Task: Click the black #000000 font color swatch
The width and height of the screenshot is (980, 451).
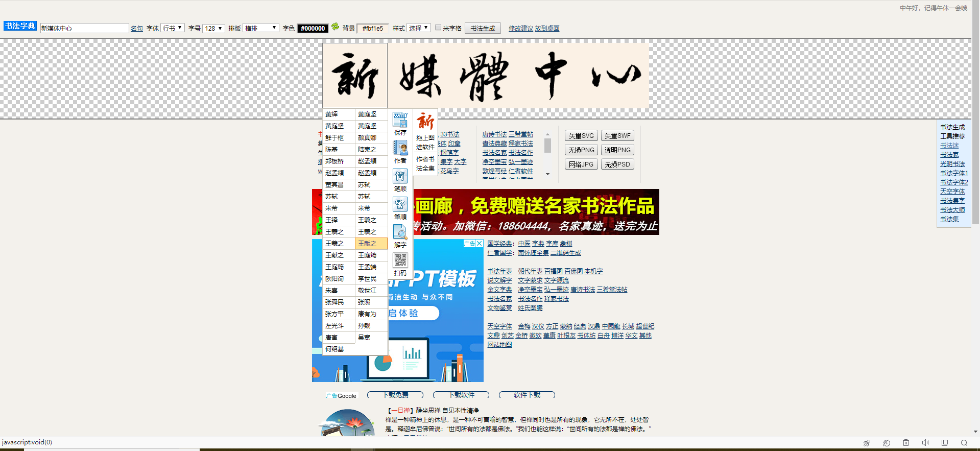Action: click(x=313, y=28)
